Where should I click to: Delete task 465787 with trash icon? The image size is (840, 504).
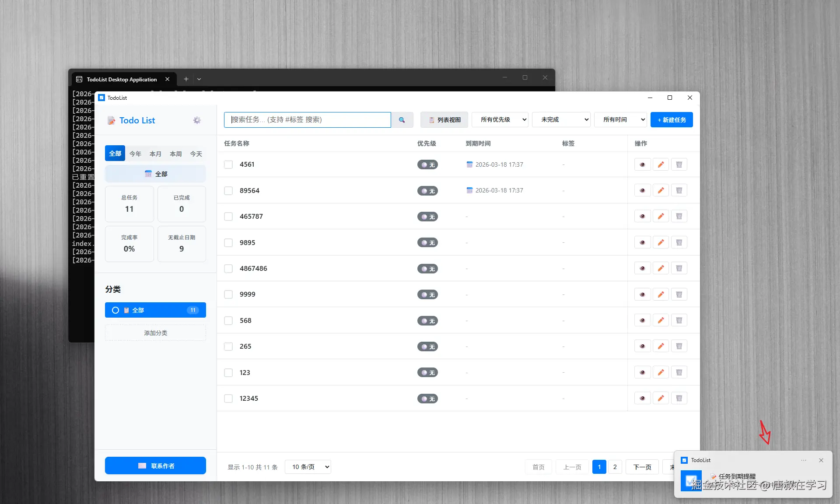click(679, 216)
